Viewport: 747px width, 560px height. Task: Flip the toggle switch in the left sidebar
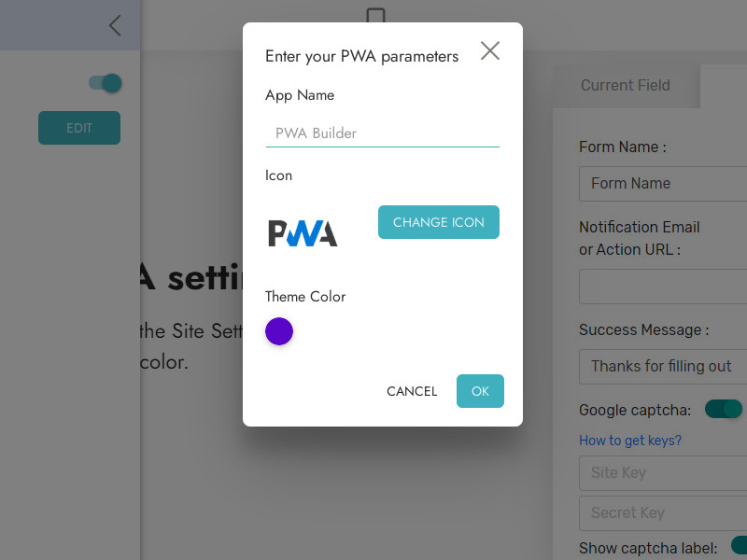point(105,83)
